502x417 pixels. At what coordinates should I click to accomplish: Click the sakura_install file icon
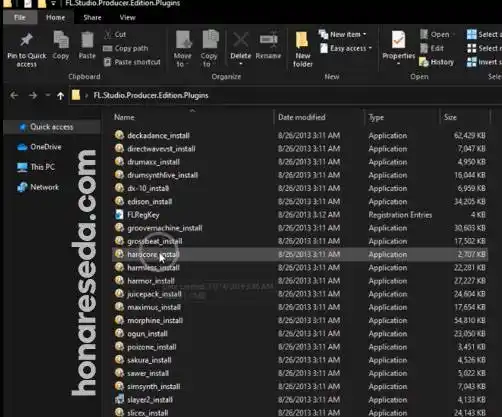tap(119, 360)
